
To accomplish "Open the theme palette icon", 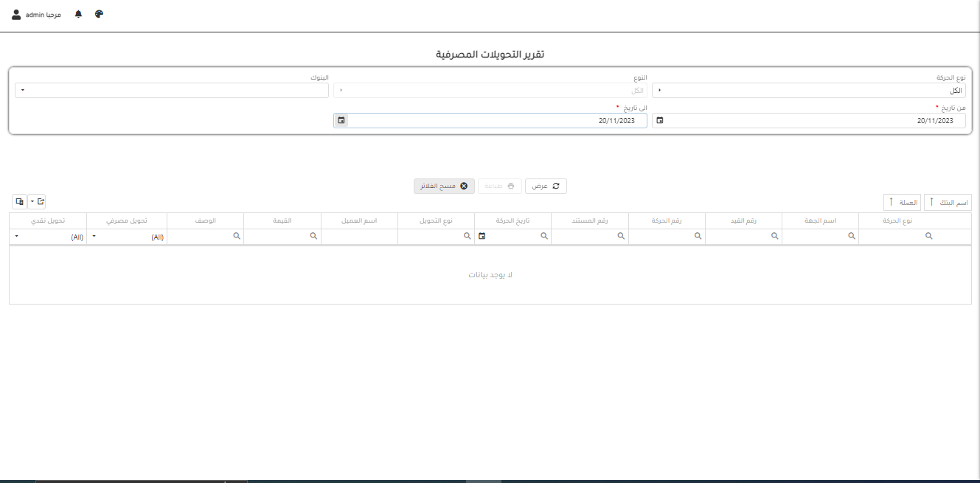I will coord(100,14).
